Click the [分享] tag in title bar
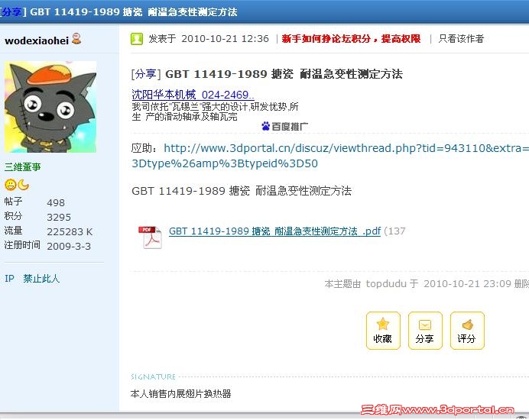Viewport: 529px width, 420px height. pyautogui.click(x=12, y=11)
